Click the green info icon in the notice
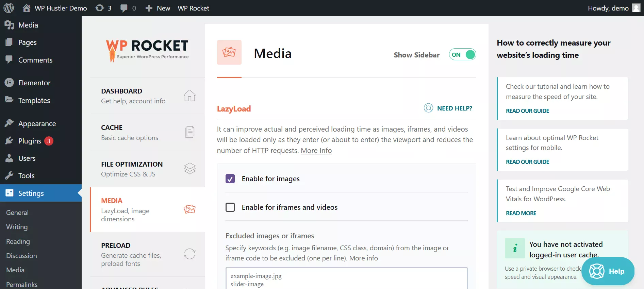Screen dimensions: 644x289 click(x=515, y=248)
